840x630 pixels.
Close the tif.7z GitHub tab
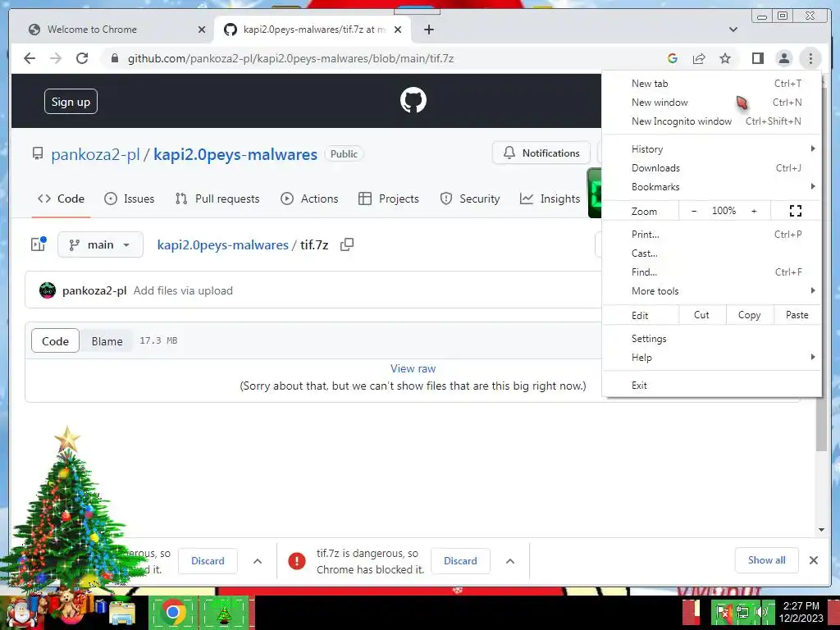pos(398,30)
